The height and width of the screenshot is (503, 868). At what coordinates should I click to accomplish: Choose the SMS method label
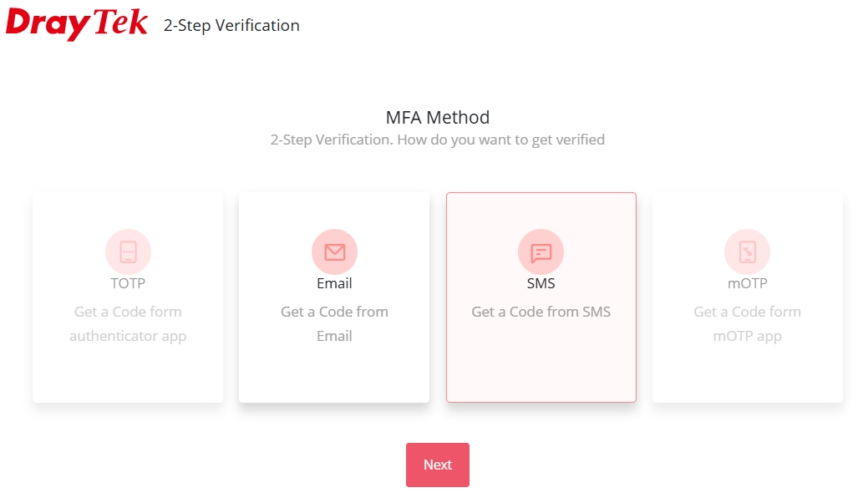(x=541, y=283)
